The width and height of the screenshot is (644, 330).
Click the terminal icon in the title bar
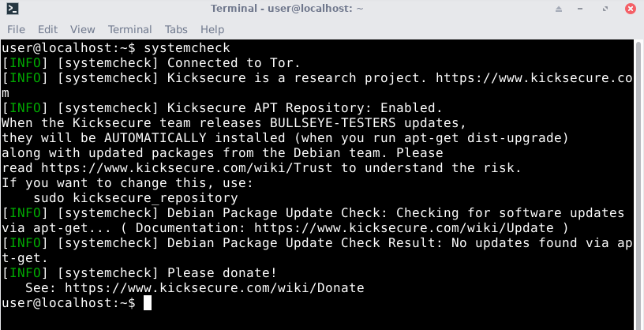pos(12,9)
